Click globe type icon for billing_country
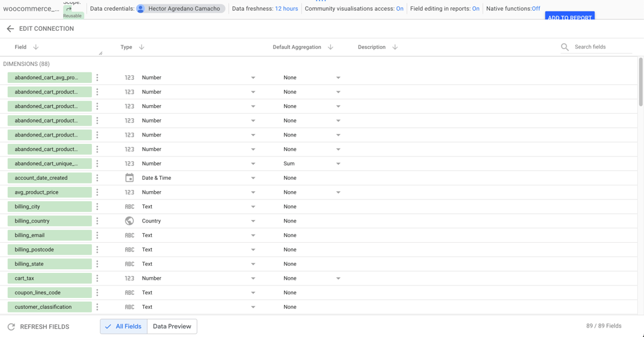 pyautogui.click(x=130, y=221)
